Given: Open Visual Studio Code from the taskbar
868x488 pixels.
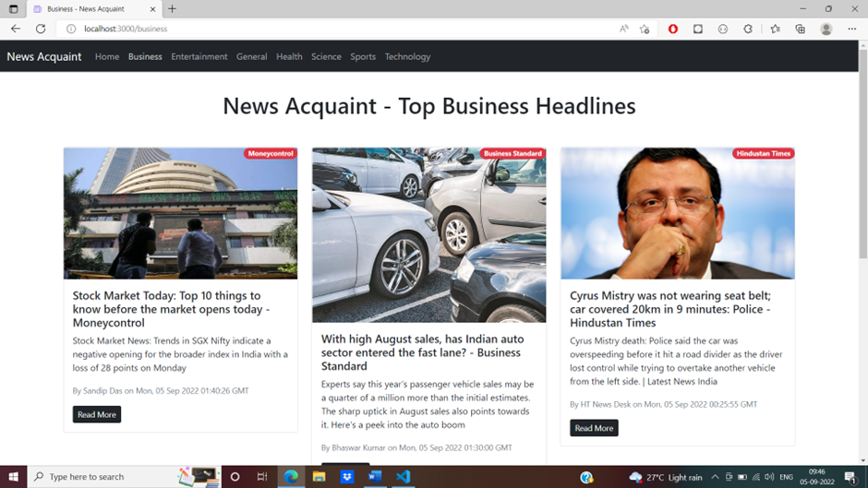Looking at the screenshot, I should [403, 476].
